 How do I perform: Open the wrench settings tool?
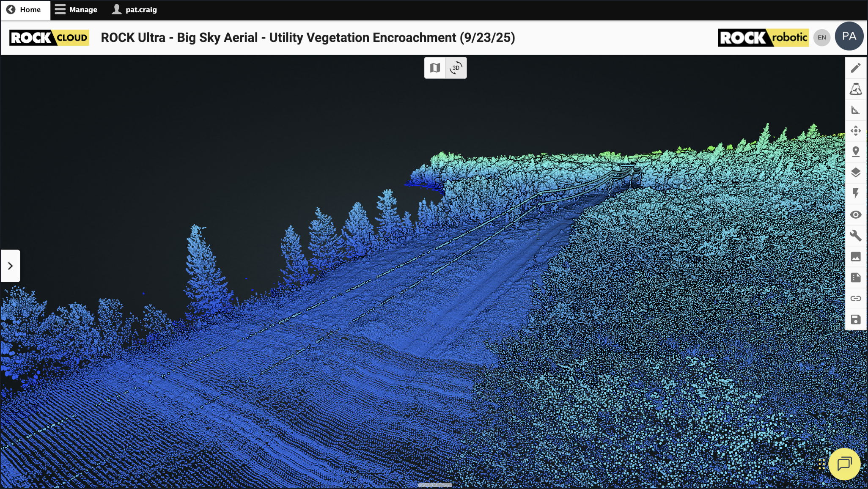[x=855, y=236]
